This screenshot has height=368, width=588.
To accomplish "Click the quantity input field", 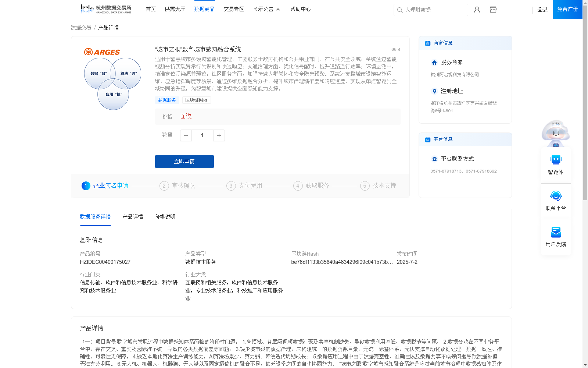I will (x=202, y=135).
